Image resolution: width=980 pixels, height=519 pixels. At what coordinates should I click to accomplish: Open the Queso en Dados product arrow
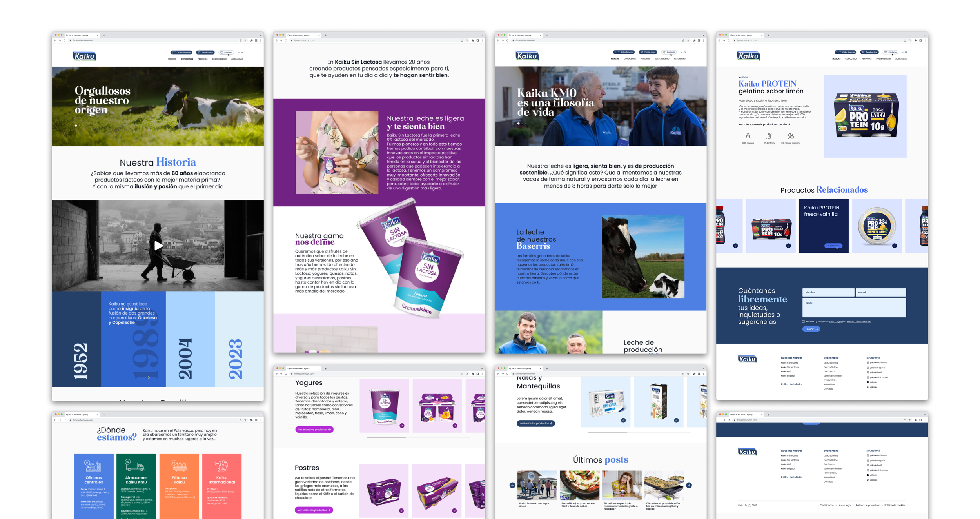pos(894,246)
